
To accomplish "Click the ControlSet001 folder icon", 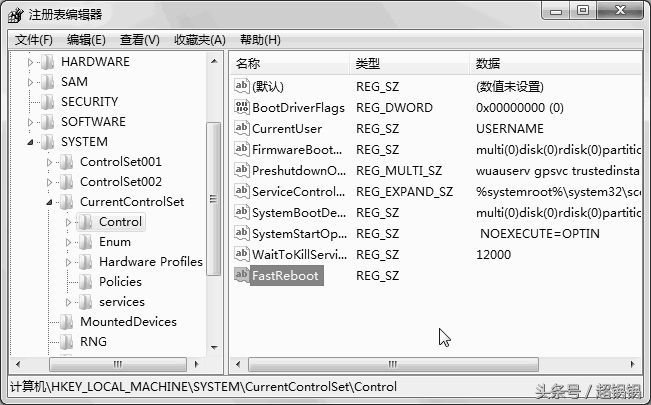I will 66,162.
